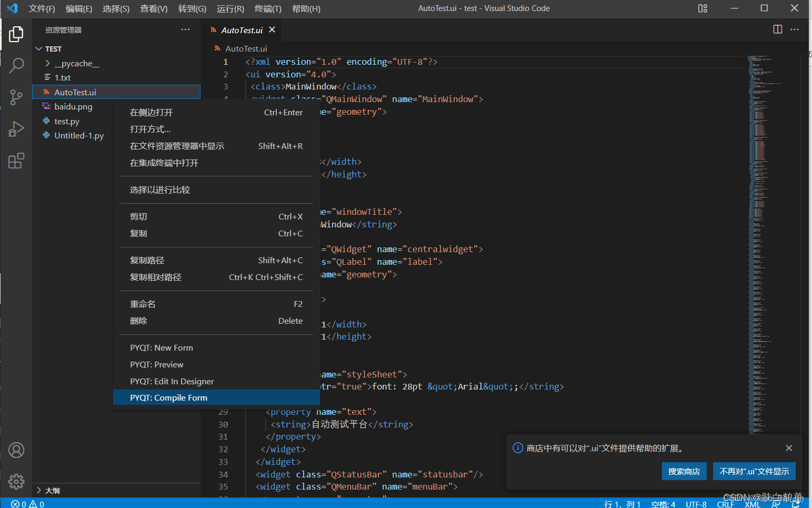Image resolution: width=812 pixels, height=508 pixels.
Task: Click the 行 1, 列 1 cursor position
Action: [x=623, y=504]
